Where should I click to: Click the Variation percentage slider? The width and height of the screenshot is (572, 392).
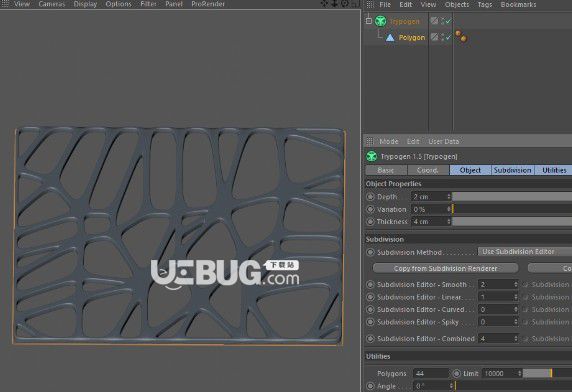coord(512,209)
